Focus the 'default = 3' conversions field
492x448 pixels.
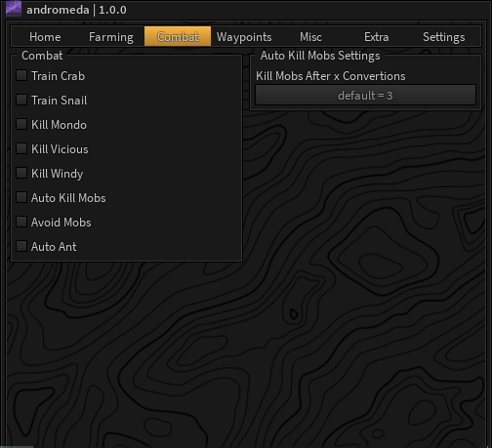point(365,95)
